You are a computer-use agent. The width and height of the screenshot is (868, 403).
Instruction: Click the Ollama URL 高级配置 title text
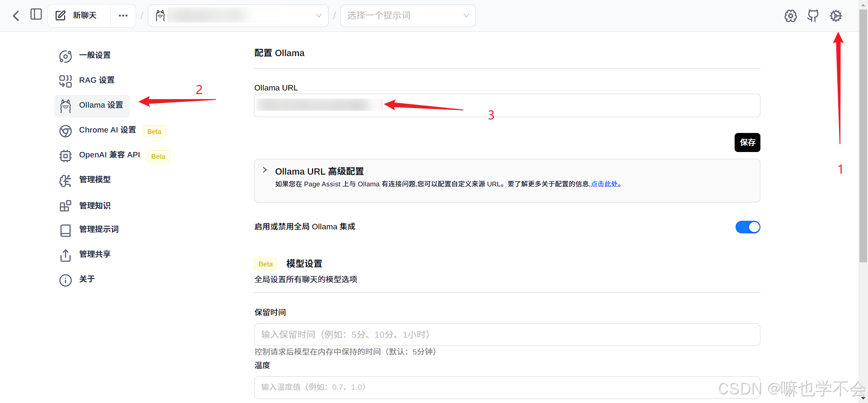point(319,171)
